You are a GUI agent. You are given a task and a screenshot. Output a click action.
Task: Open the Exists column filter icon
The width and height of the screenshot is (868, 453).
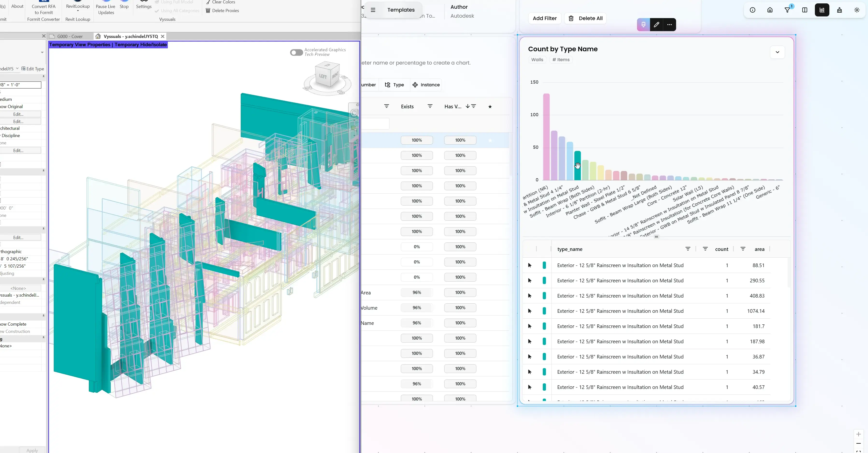[x=430, y=107]
